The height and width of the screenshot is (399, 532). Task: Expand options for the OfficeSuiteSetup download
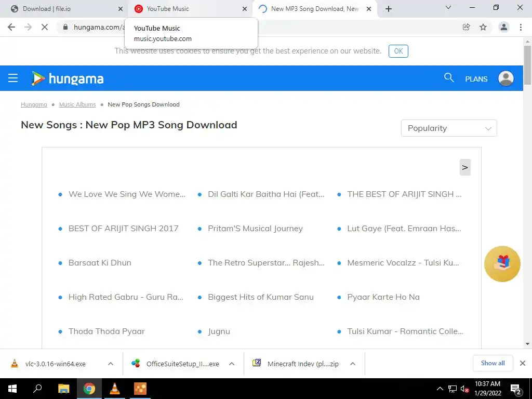[x=232, y=364]
